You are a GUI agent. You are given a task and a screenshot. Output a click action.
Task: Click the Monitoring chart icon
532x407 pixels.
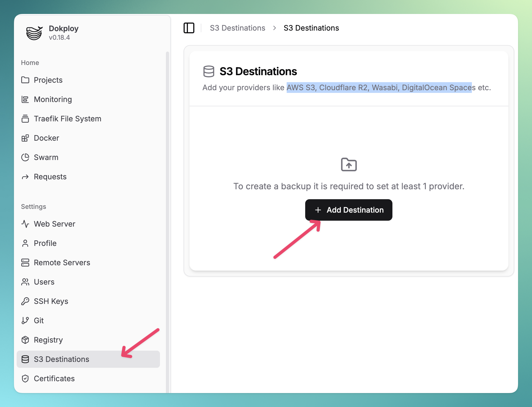25,99
